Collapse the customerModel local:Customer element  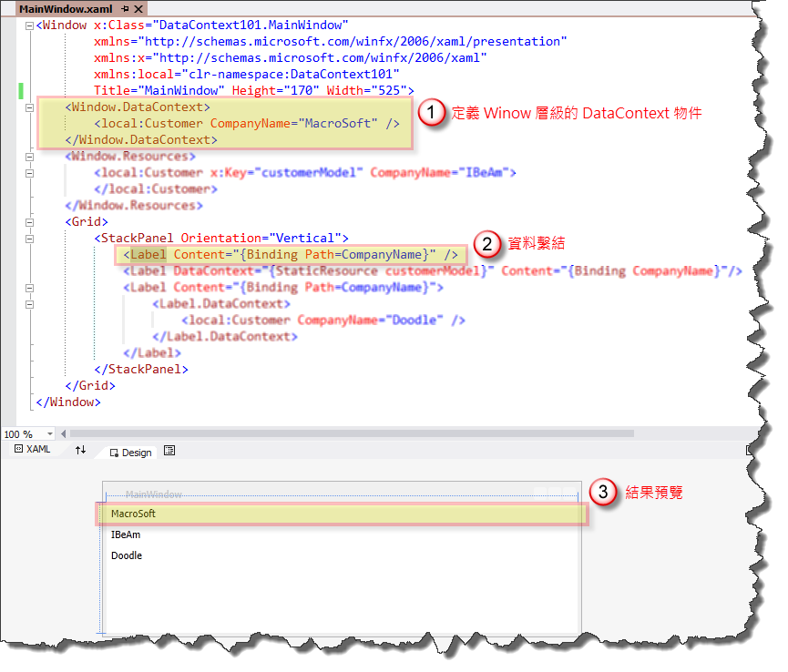pyautogui.click(x=30, y=173)
